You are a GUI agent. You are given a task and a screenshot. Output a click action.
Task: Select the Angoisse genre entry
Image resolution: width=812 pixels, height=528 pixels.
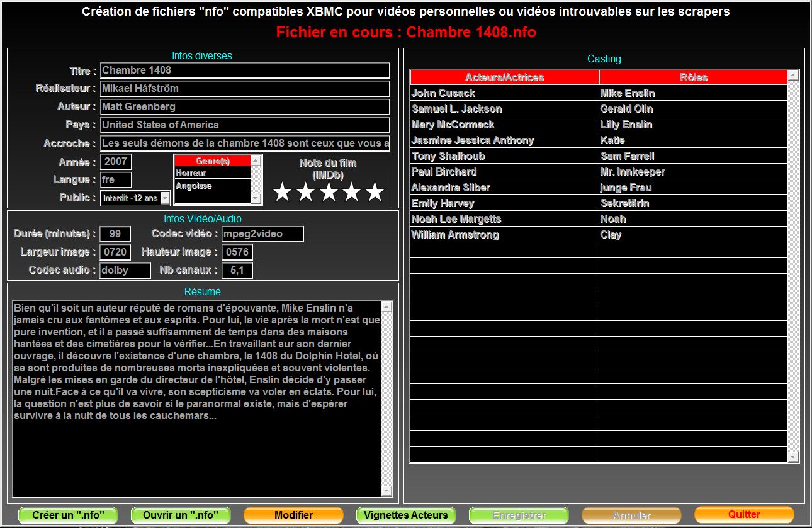click(x=212, y=186)
